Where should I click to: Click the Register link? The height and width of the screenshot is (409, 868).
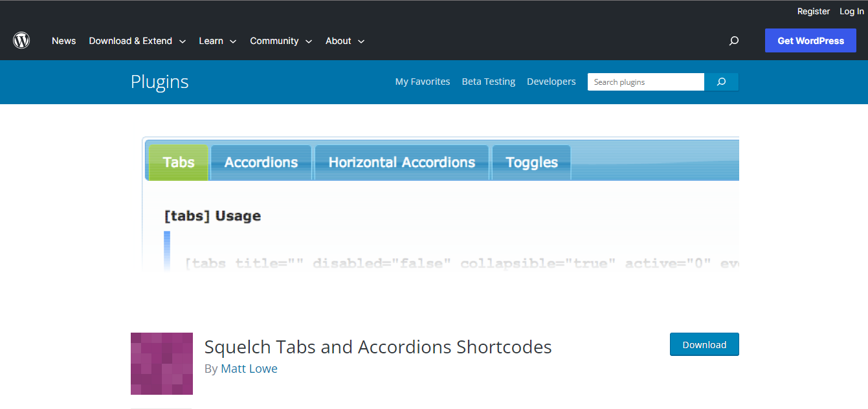pos(813,11)
